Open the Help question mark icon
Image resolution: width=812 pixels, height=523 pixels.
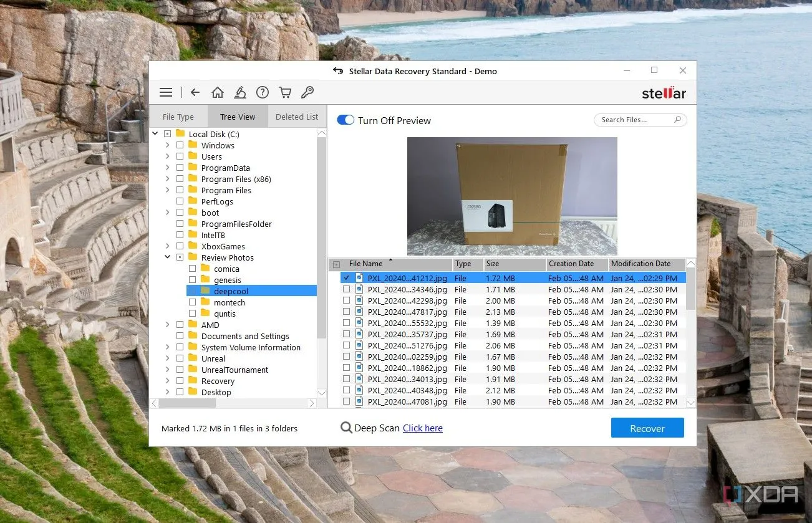(263, 92)
